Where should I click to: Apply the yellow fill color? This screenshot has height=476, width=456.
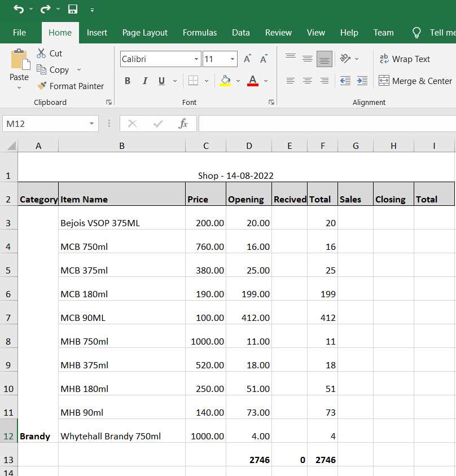point(226,81)
